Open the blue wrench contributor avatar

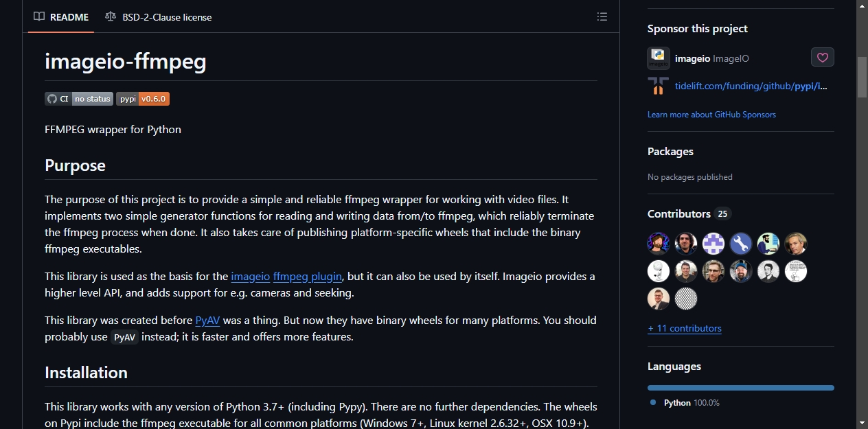pyautogui.click(x=741, y=244)
